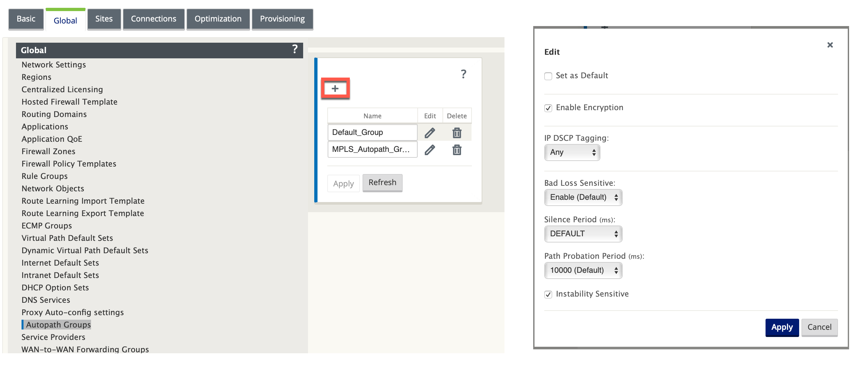The width and height of the screenshot is (868, 365).
Task: Click Apply below the groups table
Action: (343, 184)
